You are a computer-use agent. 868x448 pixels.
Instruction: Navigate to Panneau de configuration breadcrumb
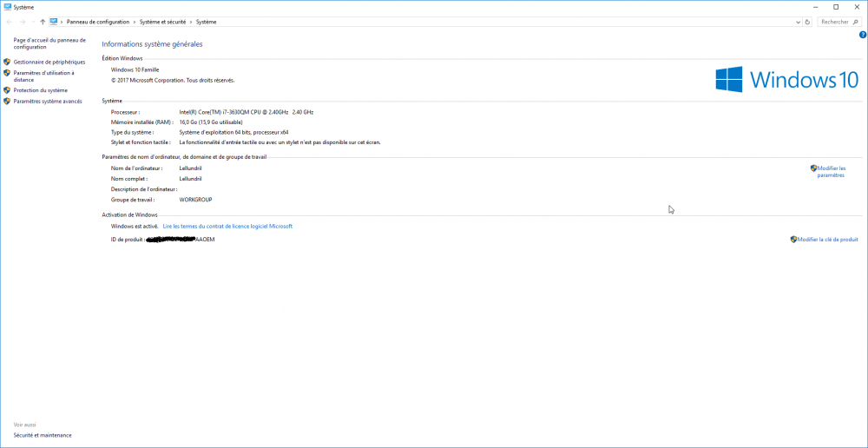(97, 22)
